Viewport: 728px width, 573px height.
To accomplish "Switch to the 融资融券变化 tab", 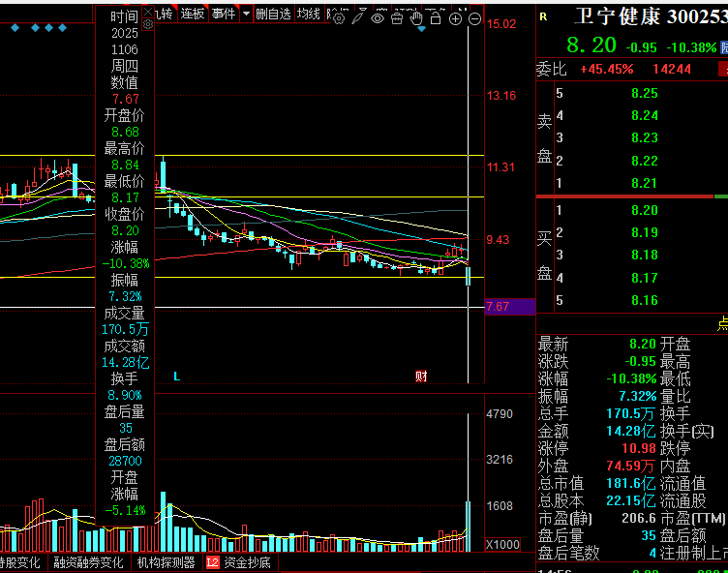I will point(88,562).
